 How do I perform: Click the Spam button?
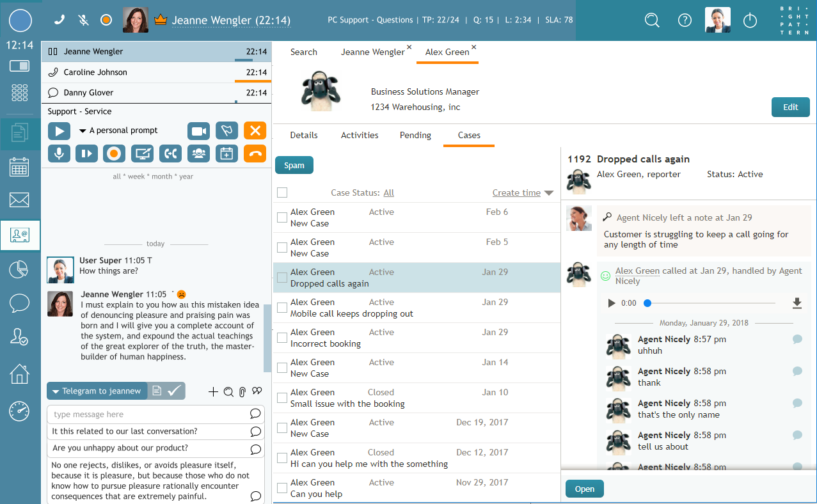tap(294, 165)
